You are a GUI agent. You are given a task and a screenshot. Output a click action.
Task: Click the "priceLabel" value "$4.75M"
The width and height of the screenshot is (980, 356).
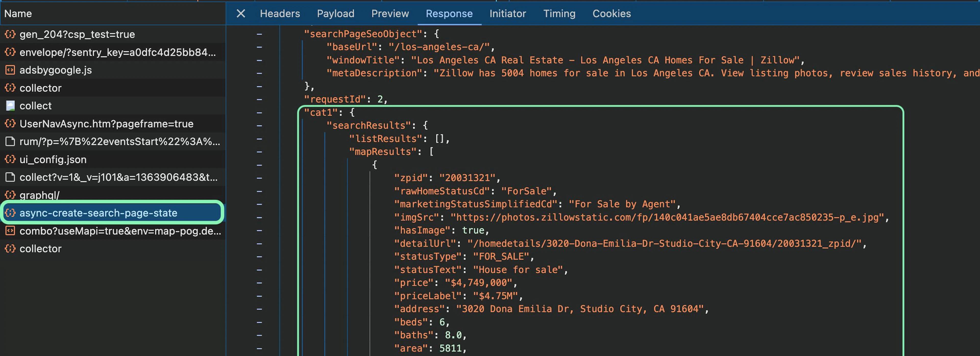tap(495, 296)
